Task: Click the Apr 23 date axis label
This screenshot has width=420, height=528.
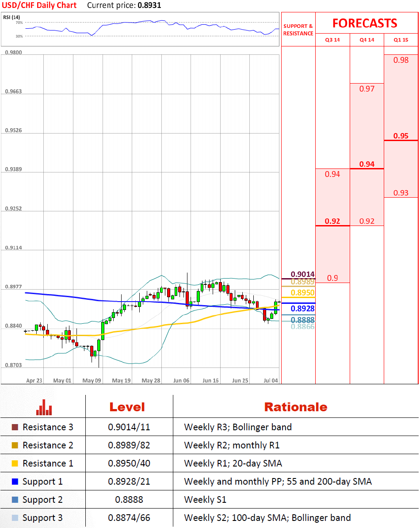Action: click(x=34, y=380)
